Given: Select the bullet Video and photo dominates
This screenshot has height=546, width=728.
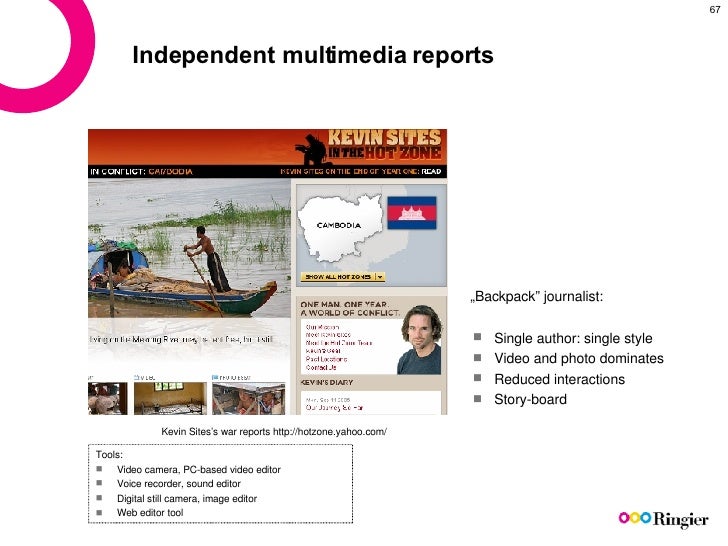Looking at the screenshot, I should pyautogui.click(x=578, y=358).
